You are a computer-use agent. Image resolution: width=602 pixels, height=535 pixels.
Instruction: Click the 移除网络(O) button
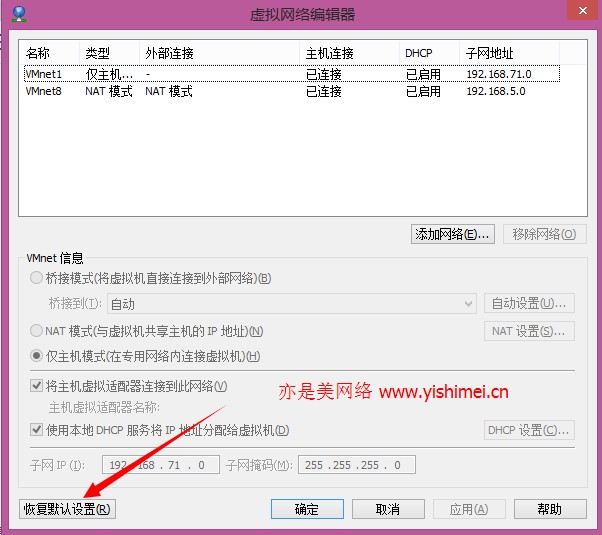click(544, 234)
